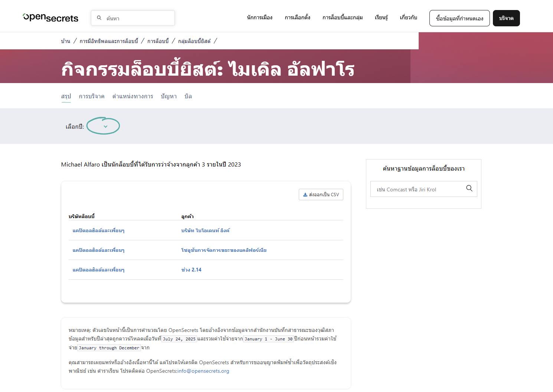This screenshot has width=553, height=392.
Task: Go to the บ้าน breadcrumb
Action: (66, 41)
